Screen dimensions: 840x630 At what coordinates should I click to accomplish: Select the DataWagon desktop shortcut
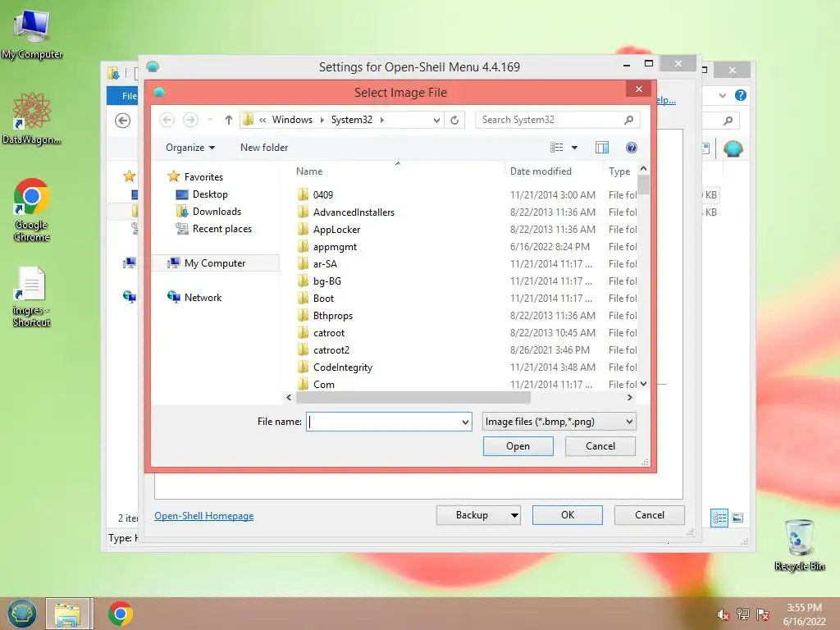point(31,118)
